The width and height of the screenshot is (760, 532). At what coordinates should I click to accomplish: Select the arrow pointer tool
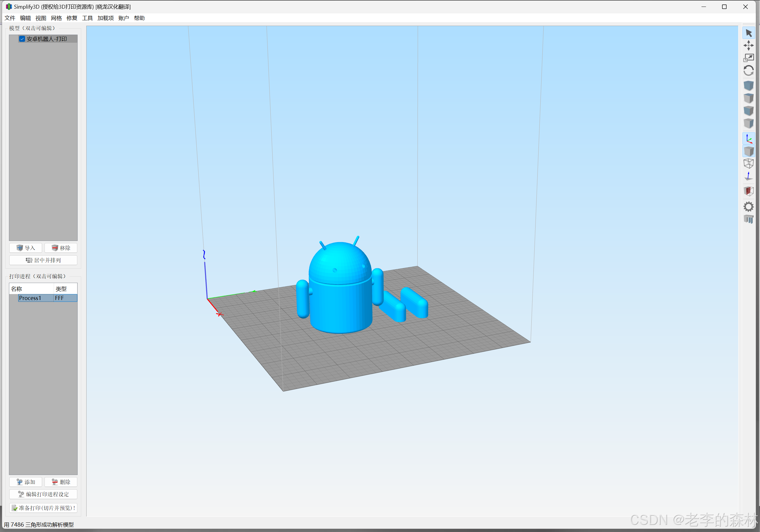[x=748, y=33]
